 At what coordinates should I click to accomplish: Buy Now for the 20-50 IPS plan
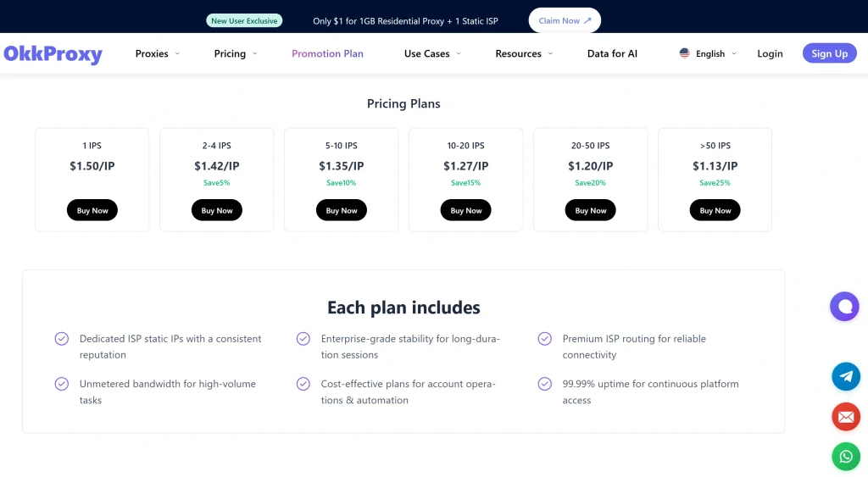591,210
